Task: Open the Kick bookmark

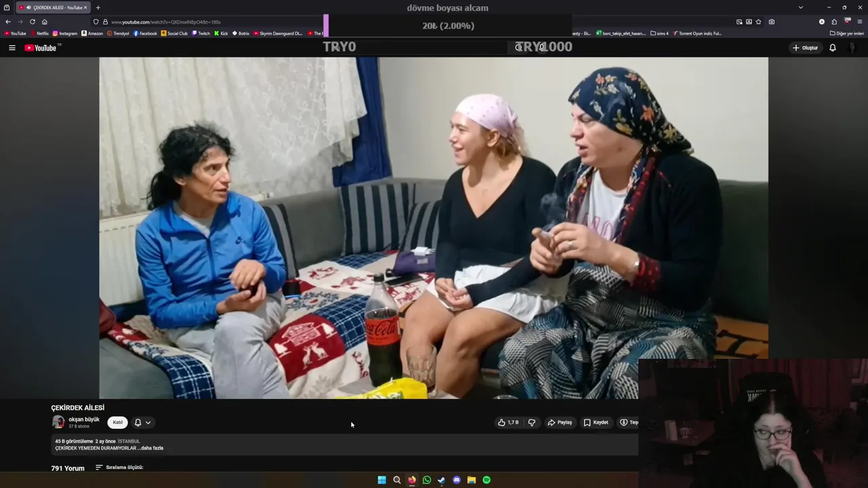Action: [221, 33]
